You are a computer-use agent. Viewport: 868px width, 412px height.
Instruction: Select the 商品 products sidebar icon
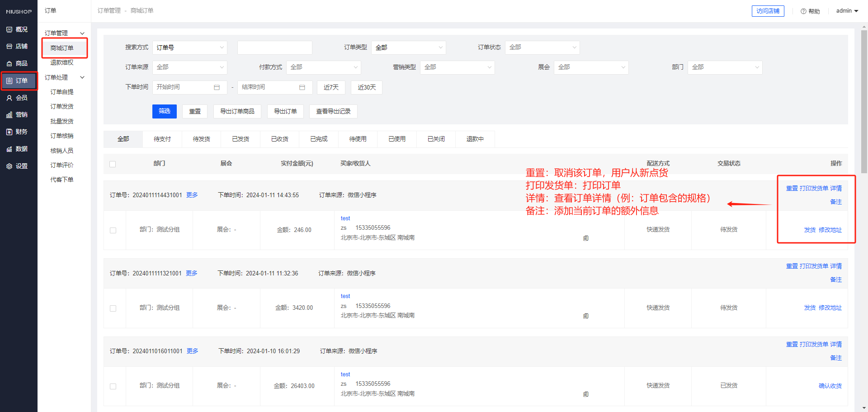[9, 64]
